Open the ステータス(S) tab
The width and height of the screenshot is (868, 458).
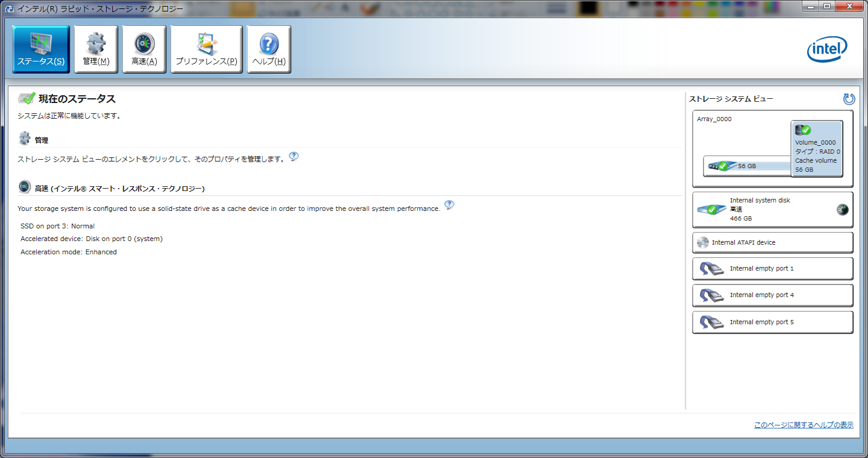[x=41, y=49]
